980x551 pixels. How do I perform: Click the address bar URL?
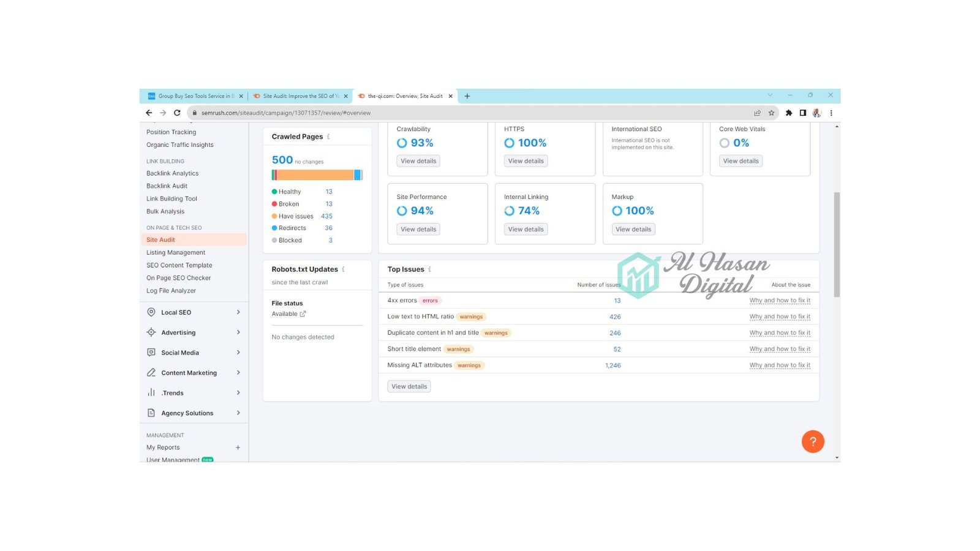[x=286, y=113]
